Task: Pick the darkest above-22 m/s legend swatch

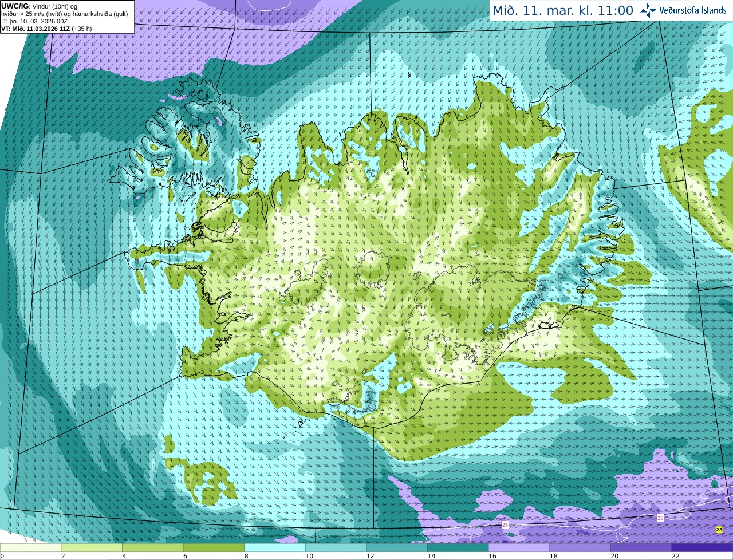Action: [x=702, y=547]
